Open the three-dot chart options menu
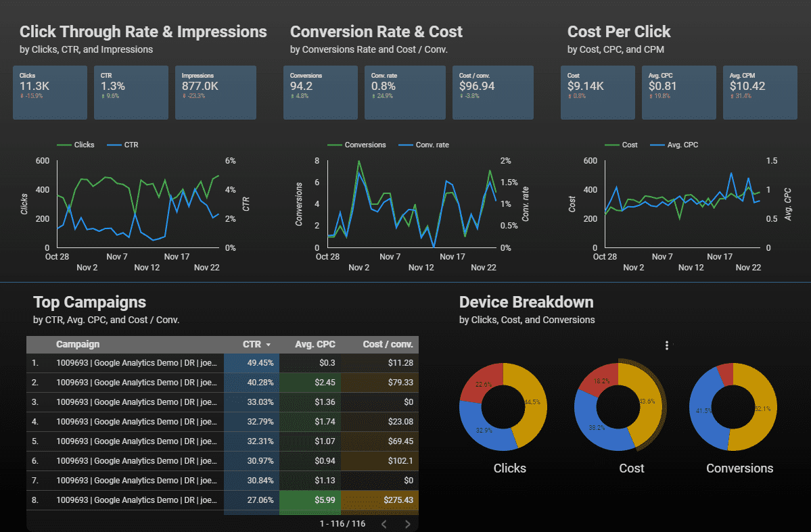Viewport: 811px width, 532px height. coord(667,345)
